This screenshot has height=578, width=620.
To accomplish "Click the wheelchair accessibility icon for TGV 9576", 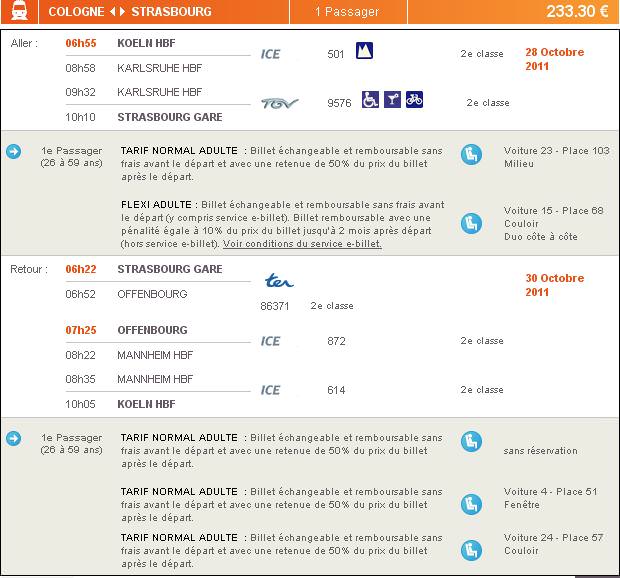I will click(x=370, y=100).
